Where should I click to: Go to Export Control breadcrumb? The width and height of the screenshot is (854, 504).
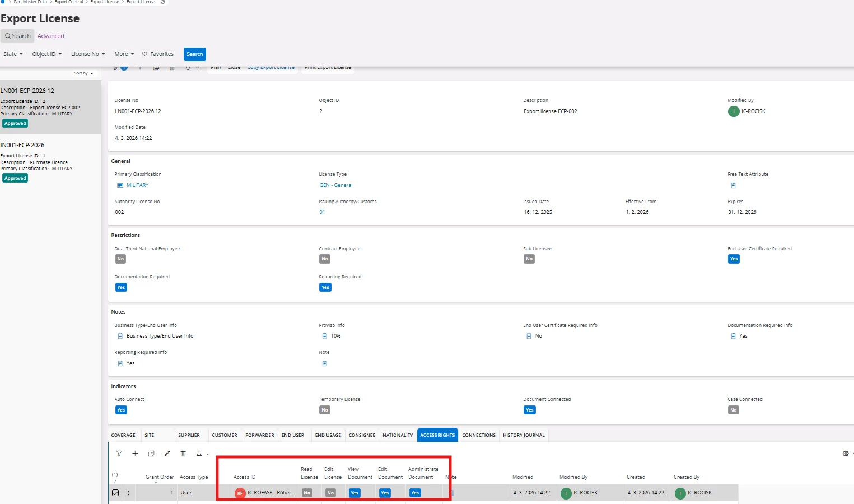pos(69,2)
